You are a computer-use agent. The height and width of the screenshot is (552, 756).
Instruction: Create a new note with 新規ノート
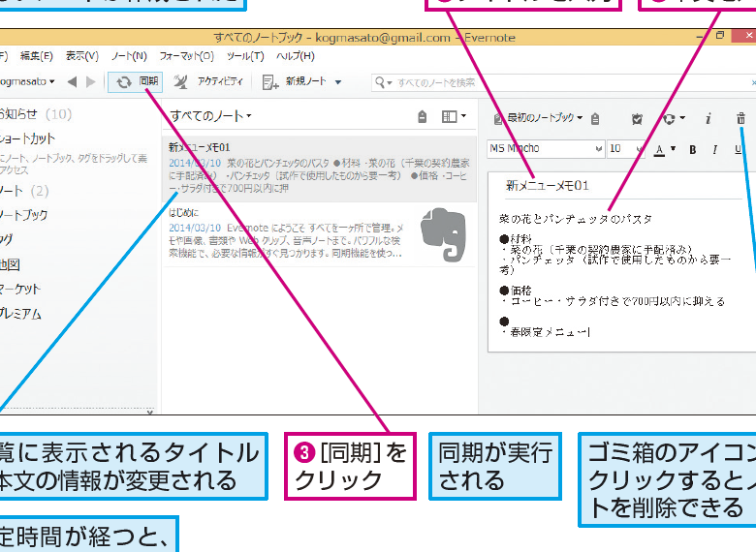coord(294,82)
